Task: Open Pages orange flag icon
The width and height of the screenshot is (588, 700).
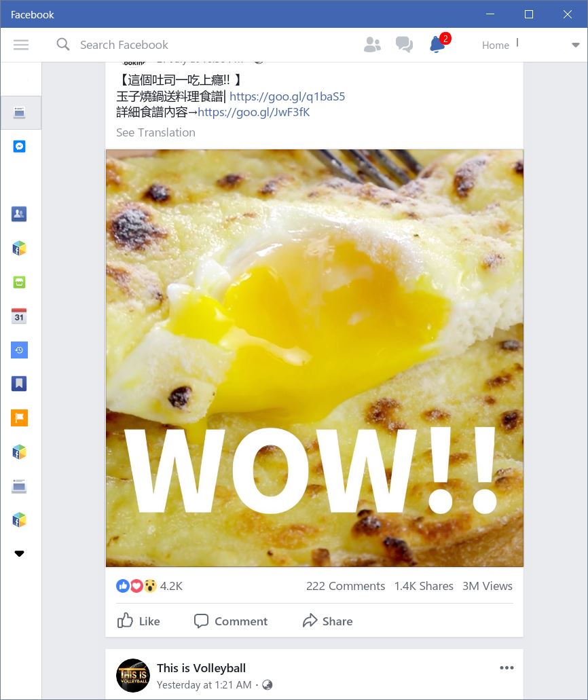Action: pos(19,418)
